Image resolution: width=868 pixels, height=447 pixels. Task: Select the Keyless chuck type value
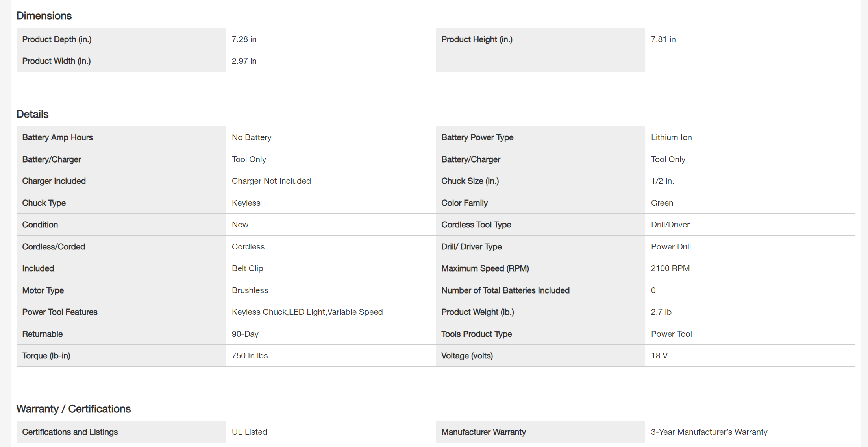pyautogui.click(x=246, y=203)
